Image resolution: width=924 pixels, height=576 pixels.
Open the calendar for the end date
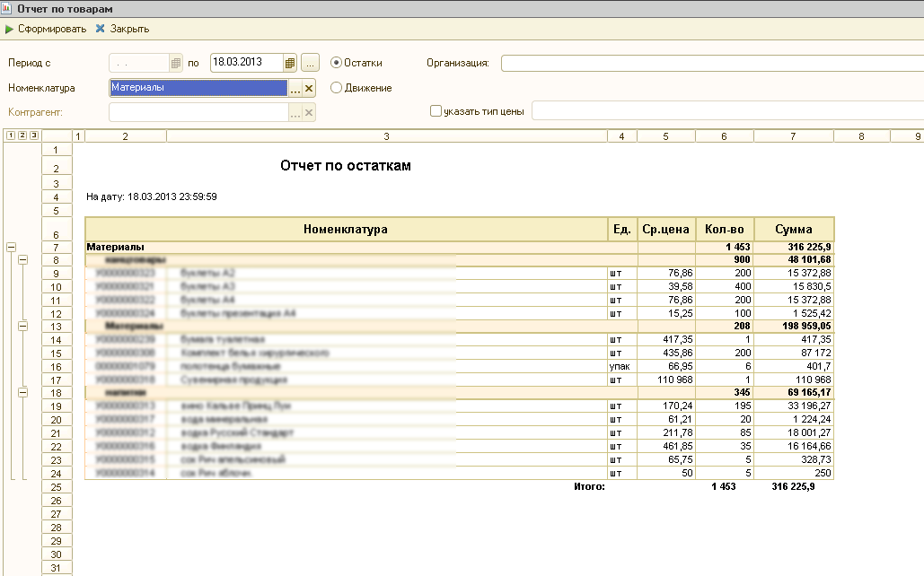[x=290, y=63]
